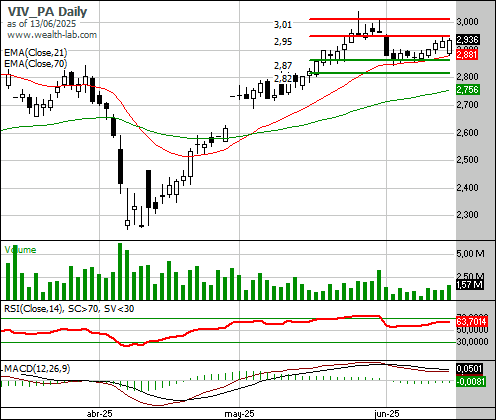The height and width of the screenshot is (420, 496).
Task: Click the VIV_PA Daily chart title
Action: pyautogui.click(x=47, y=12)
